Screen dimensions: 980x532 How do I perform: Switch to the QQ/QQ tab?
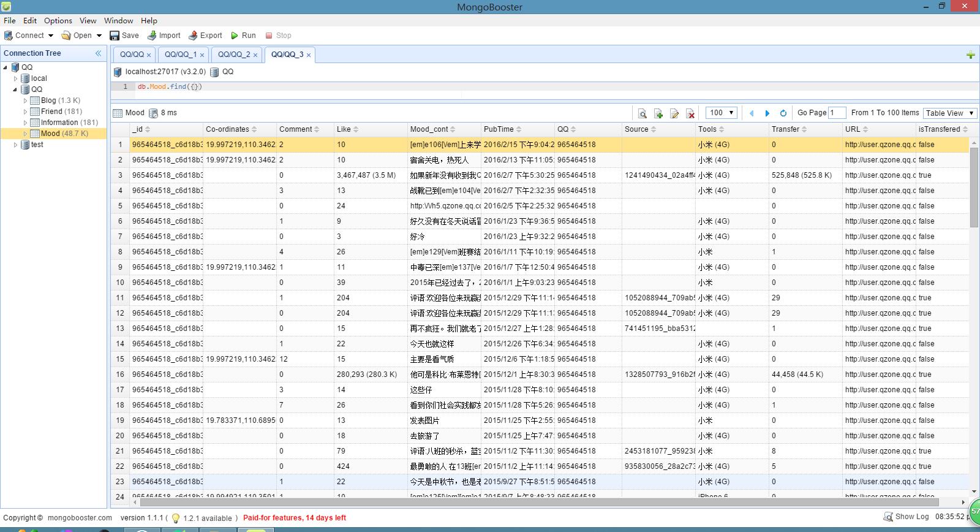click(132, 55)
